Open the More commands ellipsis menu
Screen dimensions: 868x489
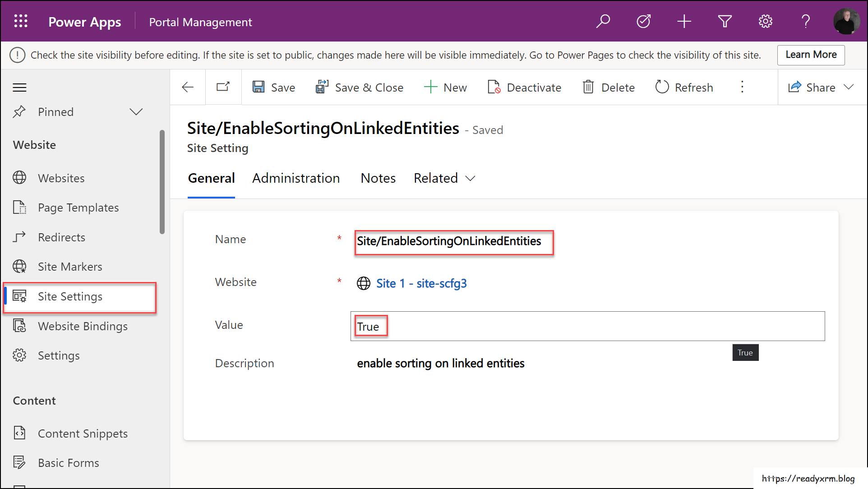pos(742,87)
